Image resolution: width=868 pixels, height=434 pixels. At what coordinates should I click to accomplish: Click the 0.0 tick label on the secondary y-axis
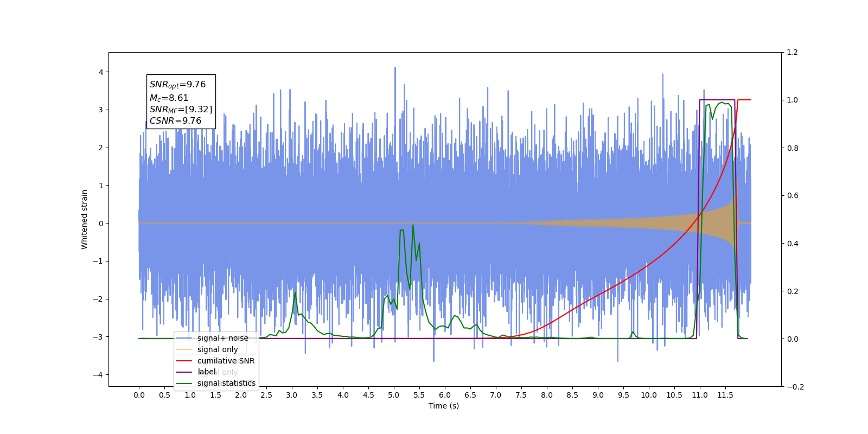tap(792, 339)
